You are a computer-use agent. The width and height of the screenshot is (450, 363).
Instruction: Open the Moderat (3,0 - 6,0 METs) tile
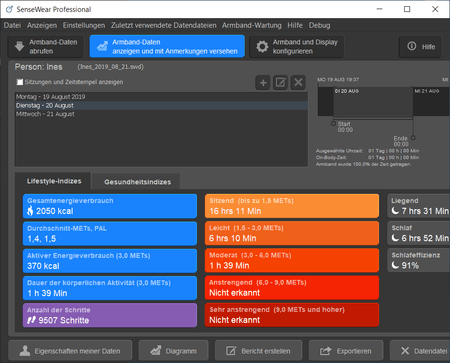click(x=292, y=261)
